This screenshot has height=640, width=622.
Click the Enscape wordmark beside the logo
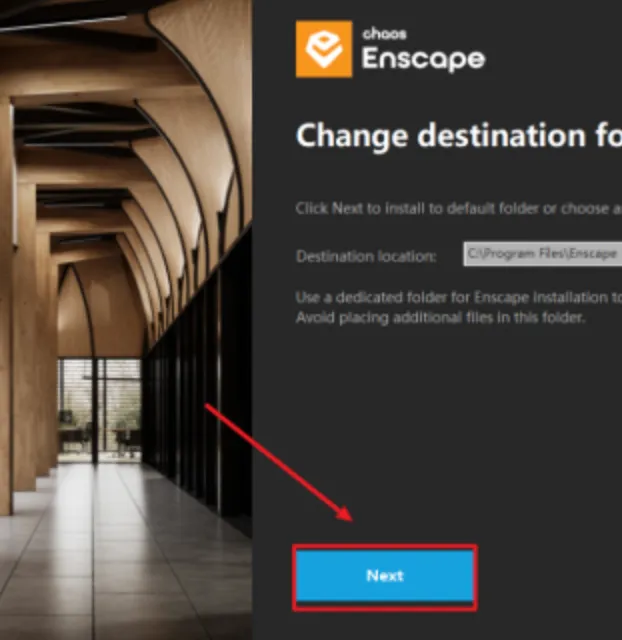click(x=423, y=60)
